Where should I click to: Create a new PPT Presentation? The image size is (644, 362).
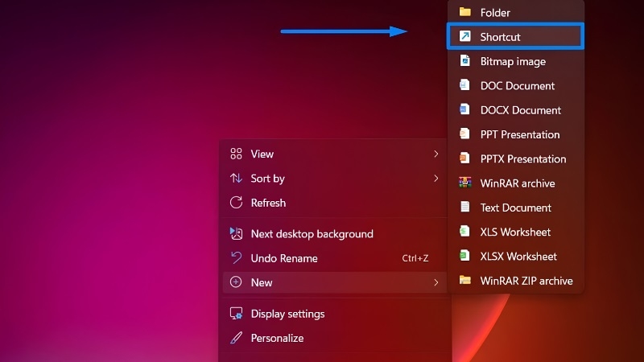(x=515, y=134)
